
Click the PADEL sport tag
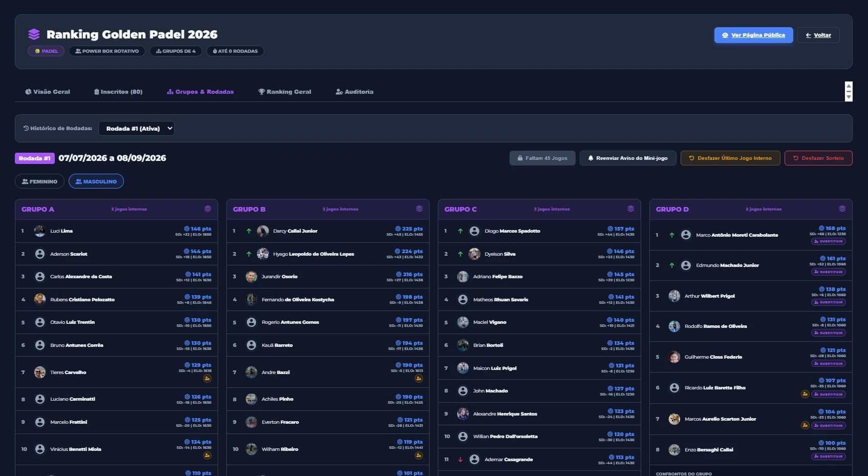coord(46,51)
